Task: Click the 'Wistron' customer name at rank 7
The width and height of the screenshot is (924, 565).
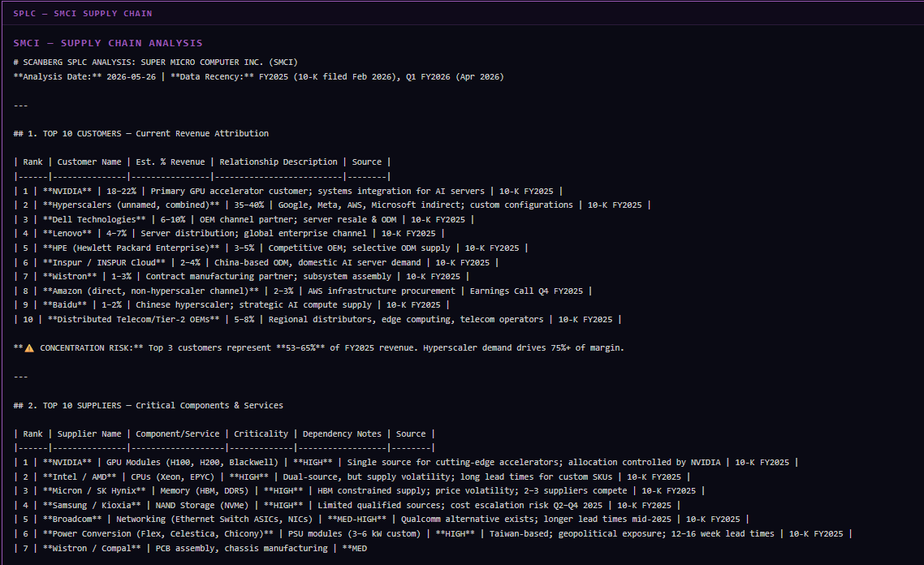Action: click(x=70, y=276)
